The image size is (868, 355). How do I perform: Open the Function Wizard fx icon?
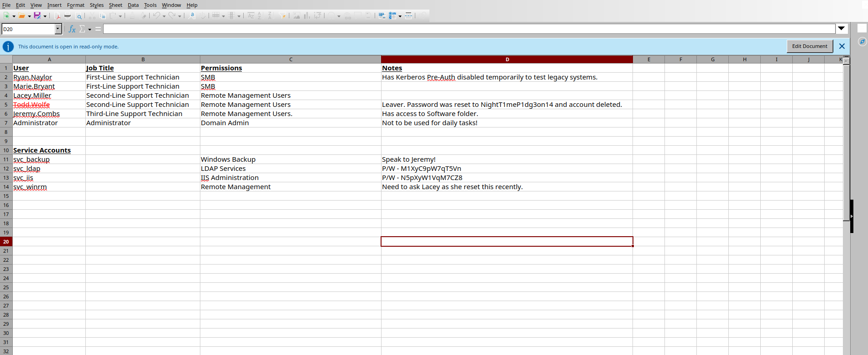click(x=72, y=29)
